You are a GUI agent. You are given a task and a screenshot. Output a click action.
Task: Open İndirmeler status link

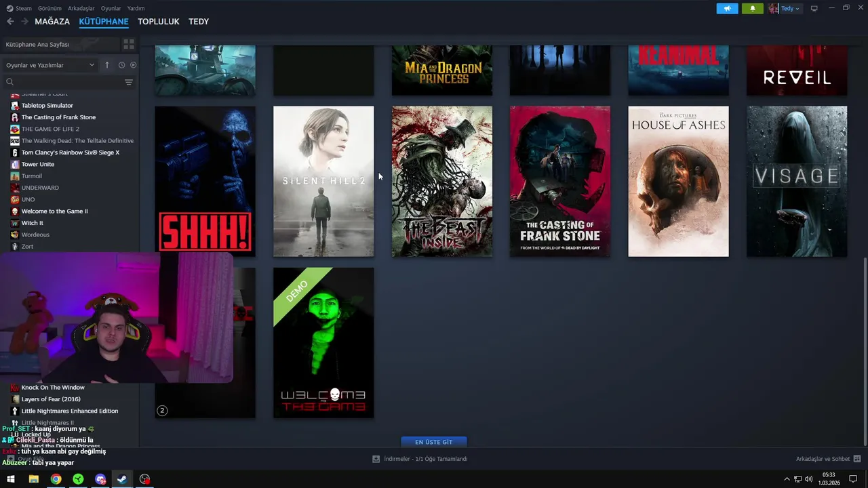[x=426, y=459]
